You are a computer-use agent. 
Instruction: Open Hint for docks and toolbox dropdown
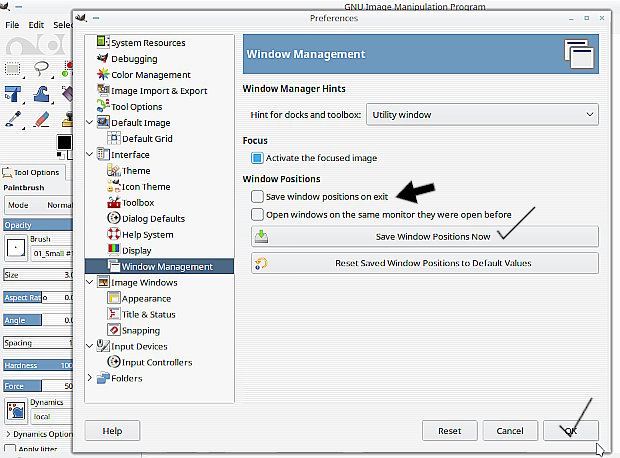coord(482,115)
